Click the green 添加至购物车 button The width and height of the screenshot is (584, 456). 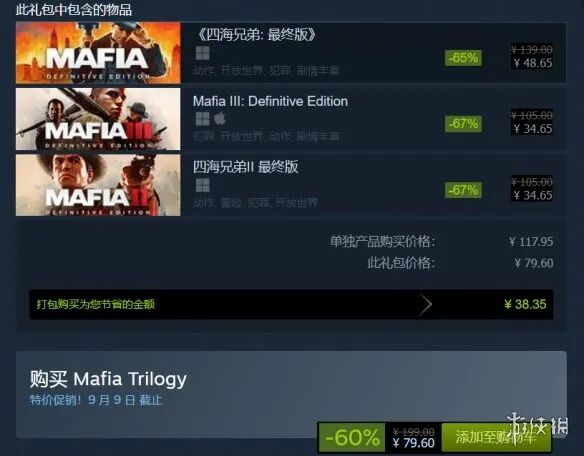point(496,437)
